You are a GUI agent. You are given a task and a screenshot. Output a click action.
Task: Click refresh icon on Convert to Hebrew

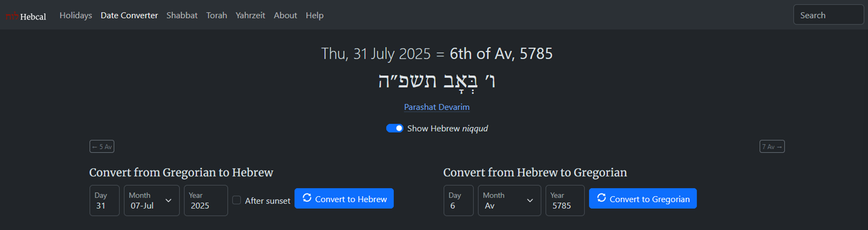coord(307,198)
